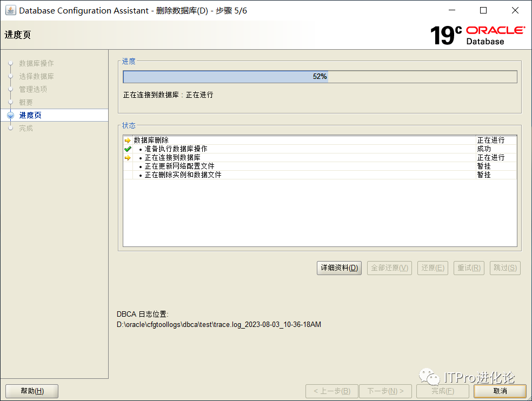532x401 pixels.
Task: Click the 正在进行 status of 数据库删除 row
Action: [491, 141]
